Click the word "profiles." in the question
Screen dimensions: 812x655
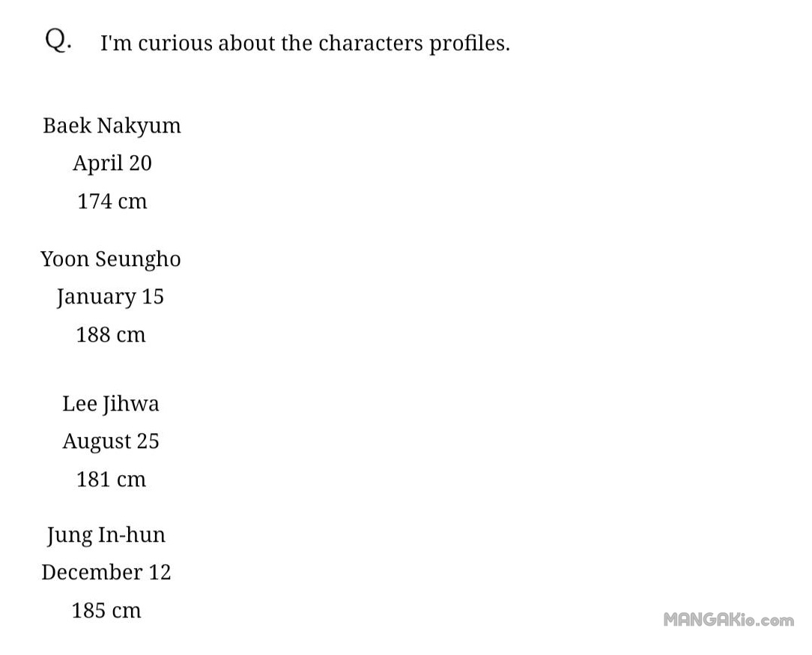pos(469,43)
